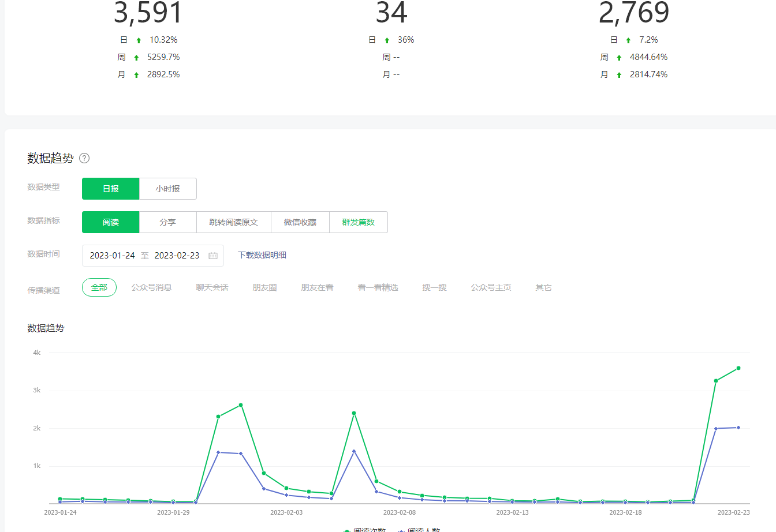Select the 群发篇数 metric tab

[359, 222]
